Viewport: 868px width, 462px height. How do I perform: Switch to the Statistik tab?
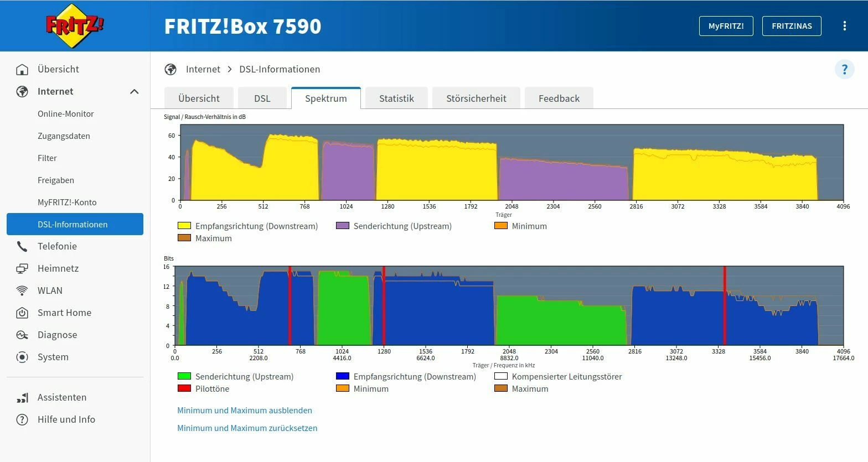coord(396,98)
